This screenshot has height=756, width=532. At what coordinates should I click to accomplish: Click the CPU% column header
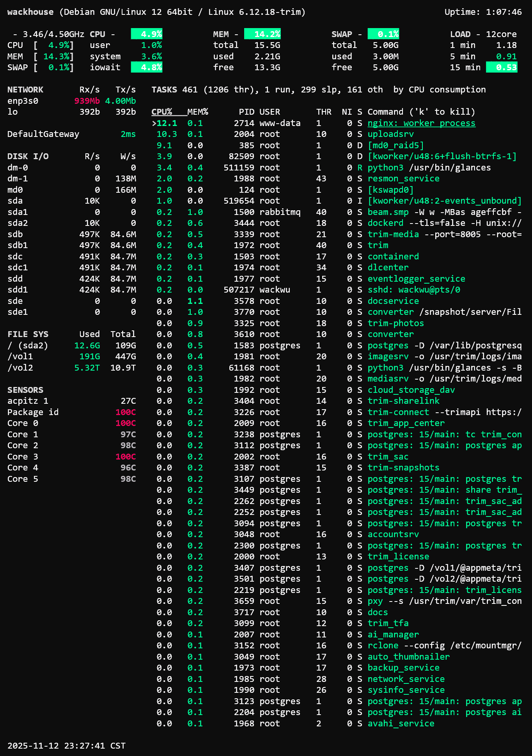click(x=162, y=112)
